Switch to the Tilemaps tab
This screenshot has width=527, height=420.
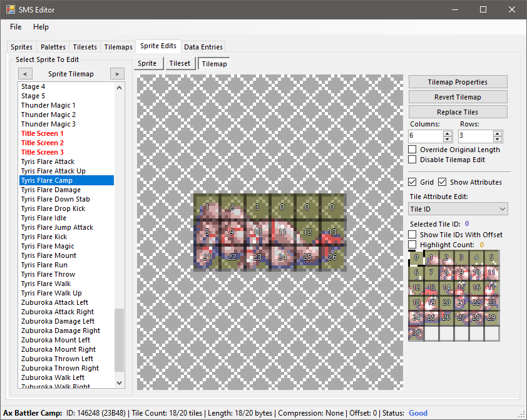click(118, 47)
